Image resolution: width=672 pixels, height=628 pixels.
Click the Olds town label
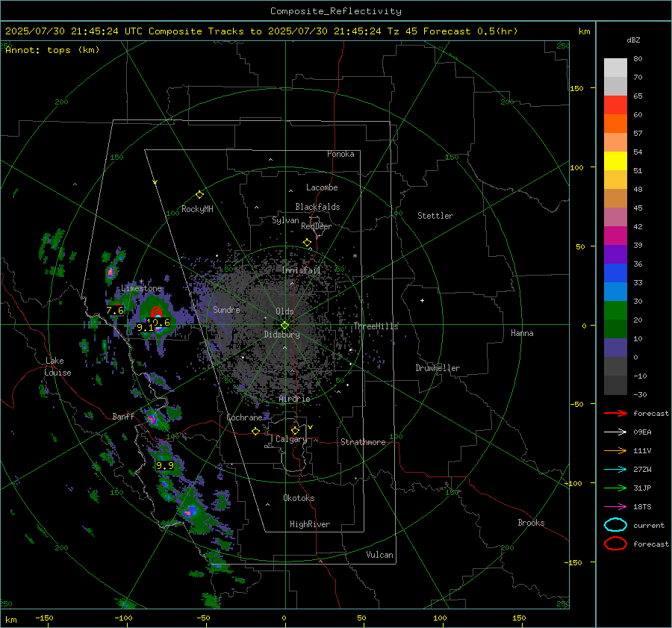point(284,311)
